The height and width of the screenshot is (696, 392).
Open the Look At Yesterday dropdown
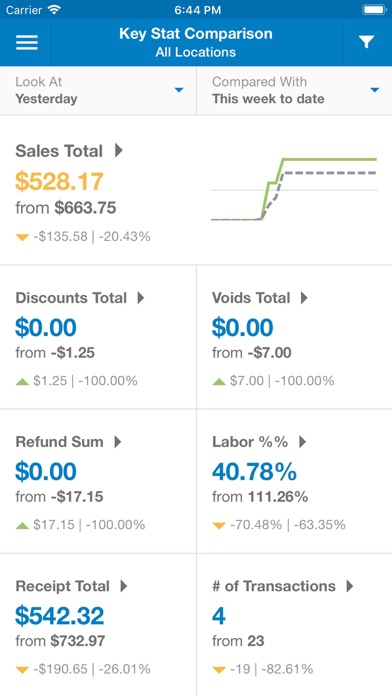98,90
